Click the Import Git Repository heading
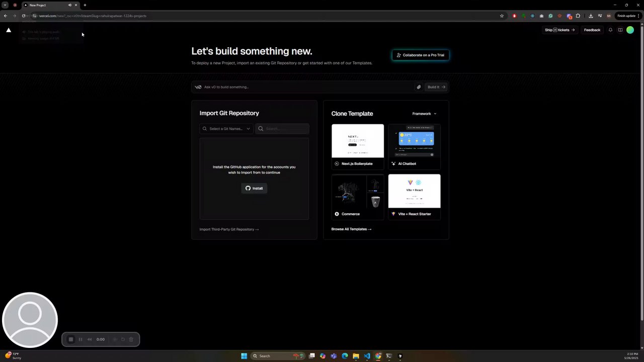 [229, 113]
